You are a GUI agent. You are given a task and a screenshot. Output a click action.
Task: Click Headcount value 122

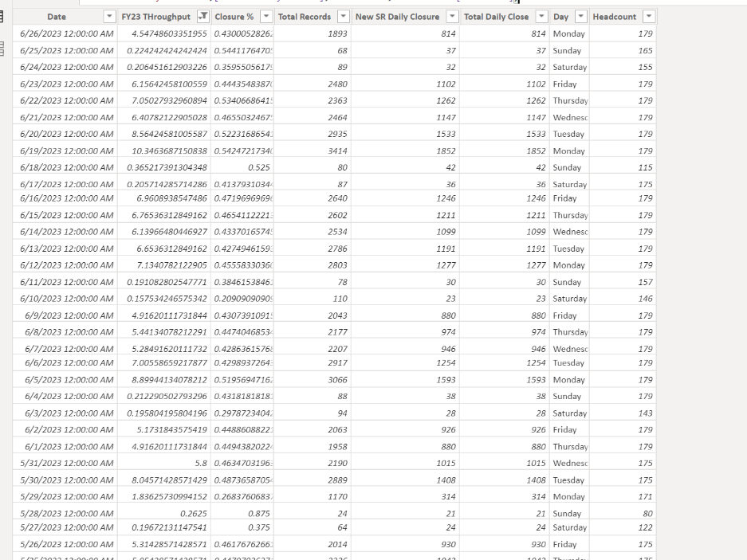pyautogui.click(x=646, y=527)
